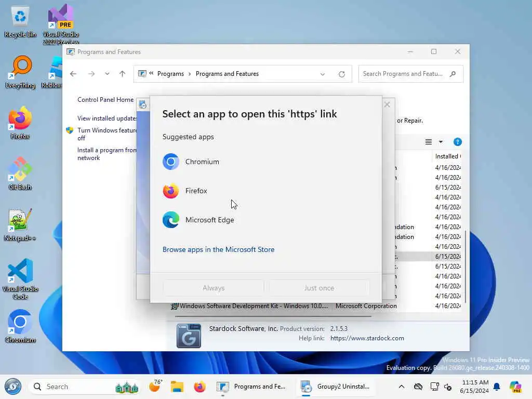Open Visual Studio 2022 Preview desktop shortcut
532x399 pixels.
[x=61, y=24]
